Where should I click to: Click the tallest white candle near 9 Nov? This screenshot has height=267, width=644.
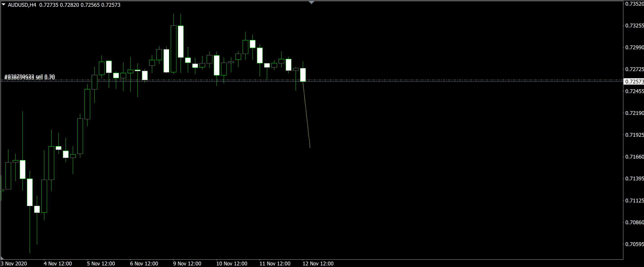(181, 42)
